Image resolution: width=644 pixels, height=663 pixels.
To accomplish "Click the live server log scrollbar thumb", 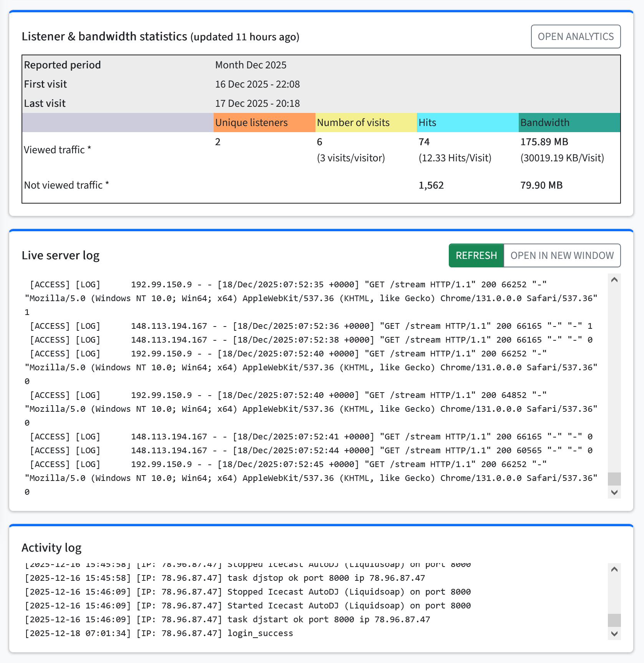I will coord(614,478).
